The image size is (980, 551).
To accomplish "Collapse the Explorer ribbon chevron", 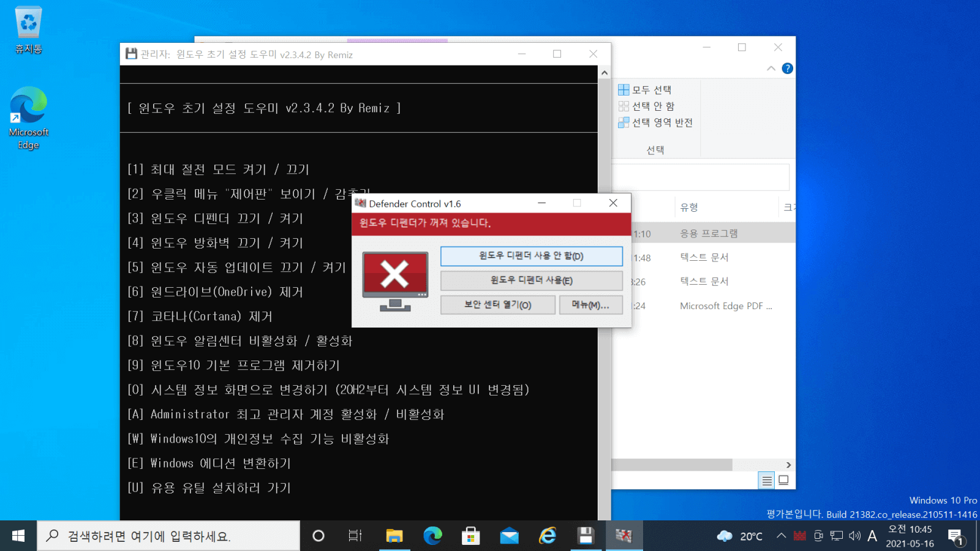I will click(x=771, y=69).
